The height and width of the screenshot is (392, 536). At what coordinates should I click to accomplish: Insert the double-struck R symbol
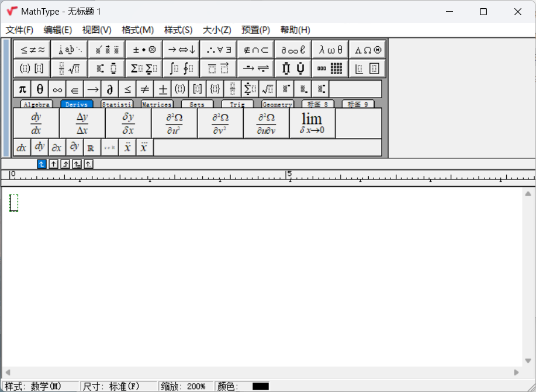click(92, 147)
